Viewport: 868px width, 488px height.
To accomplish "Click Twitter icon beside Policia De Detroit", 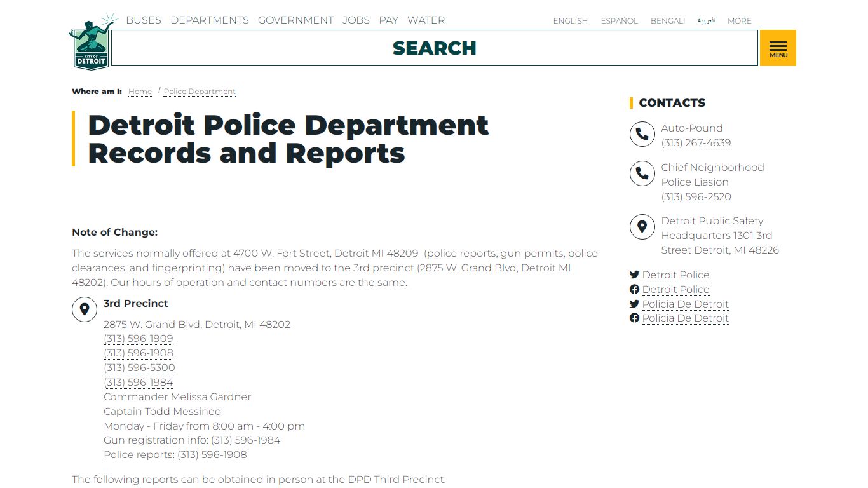I will (634, 304).
